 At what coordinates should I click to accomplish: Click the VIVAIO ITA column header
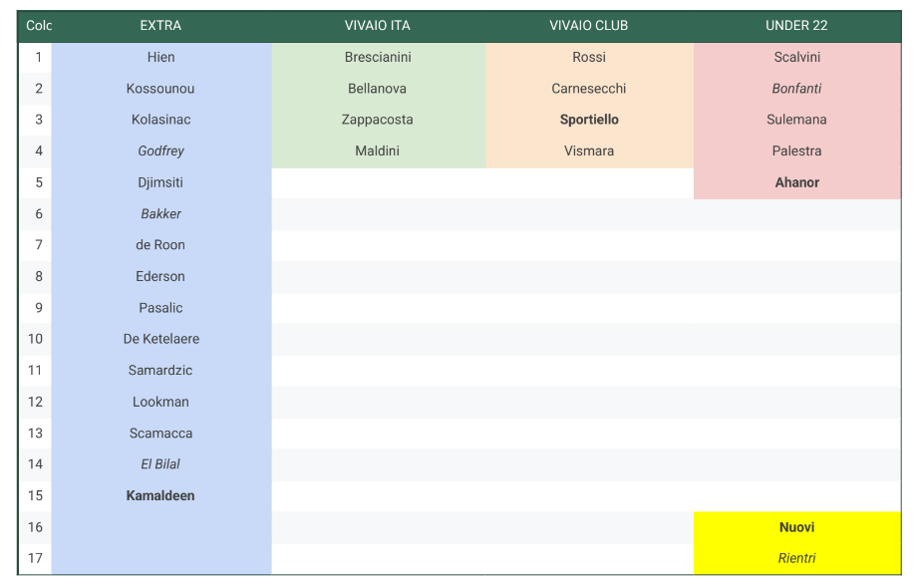[x=378, y=26]
